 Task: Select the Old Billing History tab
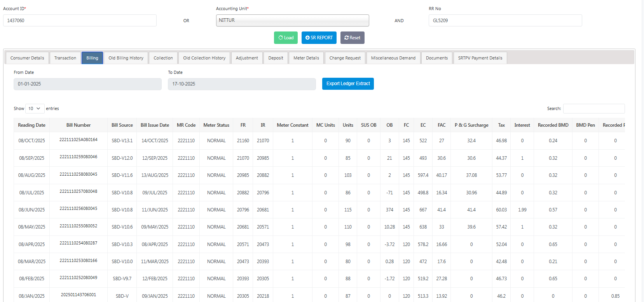[126, 58]
